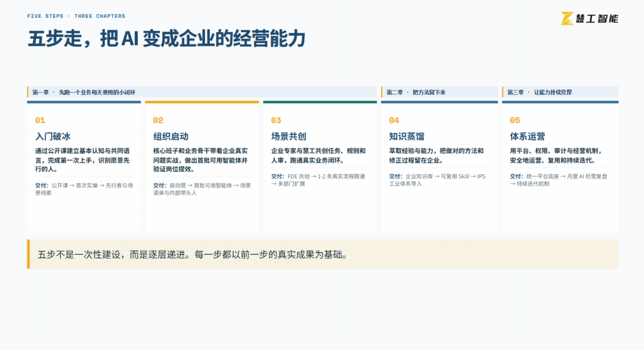Screen dimensions: 644x351
Task: Click the 第三章 · 让能力持续变厚 header
Action: [560, 92]
